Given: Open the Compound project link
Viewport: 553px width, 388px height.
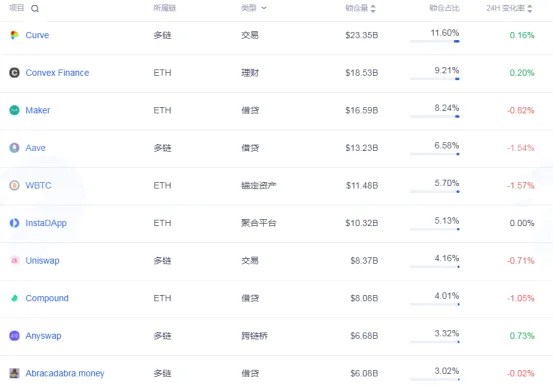Looking at the screenshot, I should (x=47, y=298).
